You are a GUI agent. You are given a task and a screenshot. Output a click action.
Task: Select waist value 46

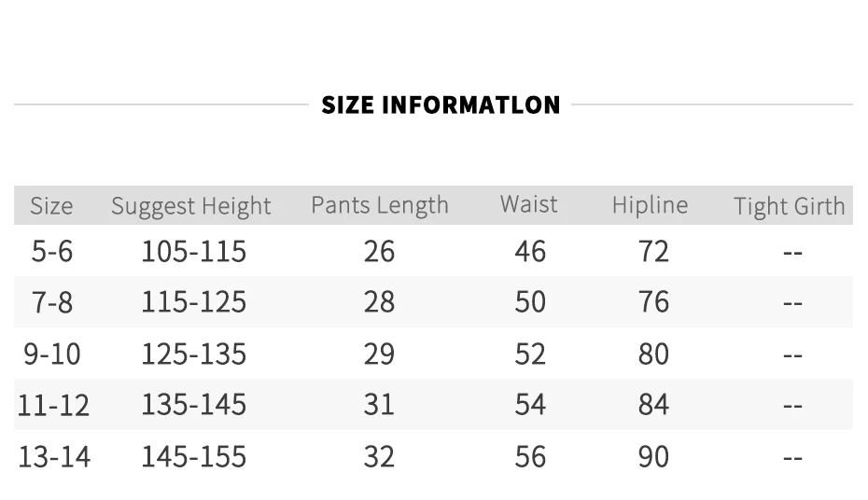click(x=530, y=251)
